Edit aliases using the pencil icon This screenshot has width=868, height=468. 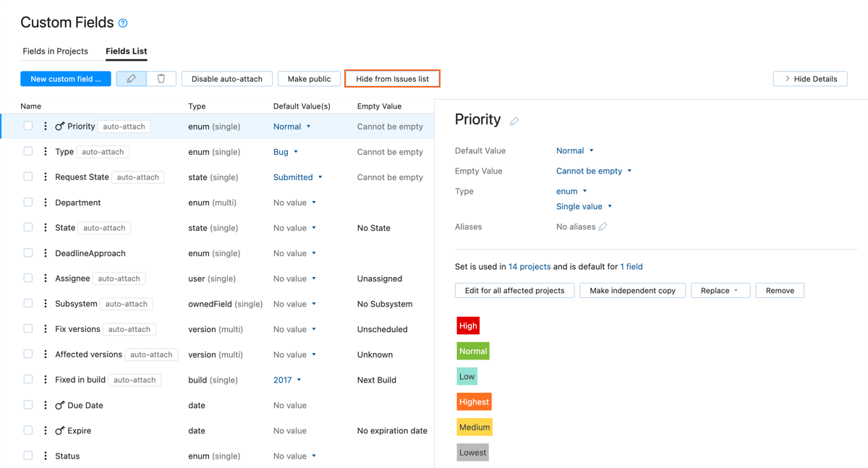603,226
